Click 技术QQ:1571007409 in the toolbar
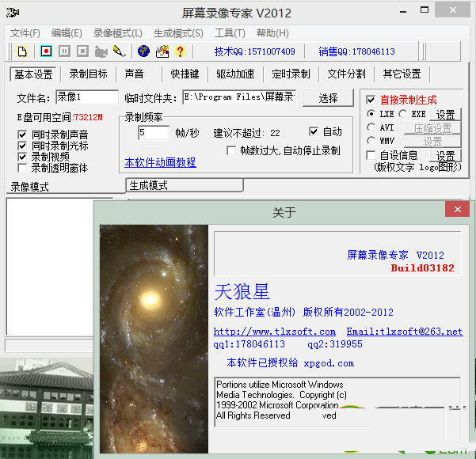476x459 pixels. coord(255,51)
